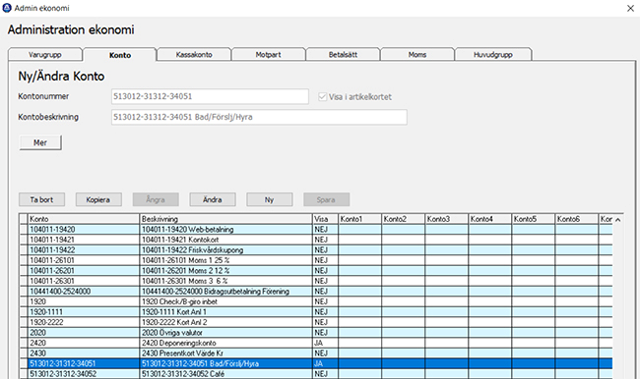The image size is (640, 379).
Task: Click the Moms 1 25 % description cell
Action: (226, 260)
